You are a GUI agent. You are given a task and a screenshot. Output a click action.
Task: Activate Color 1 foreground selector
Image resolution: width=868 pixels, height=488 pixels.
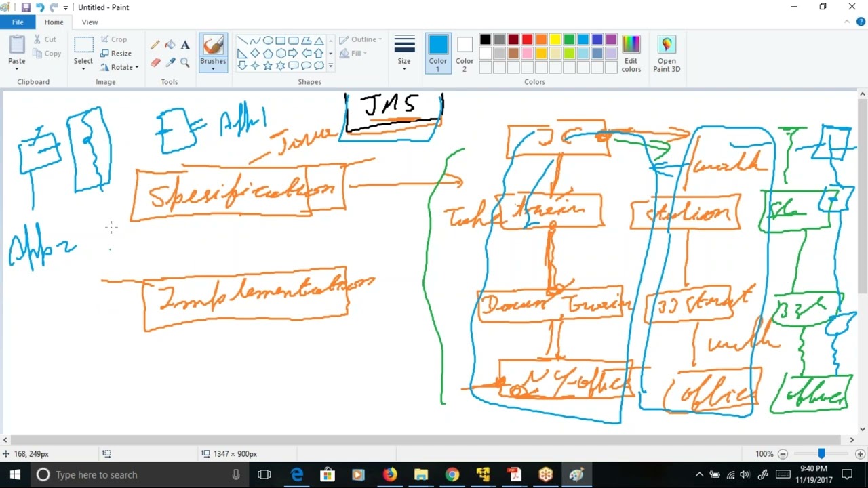438,54
